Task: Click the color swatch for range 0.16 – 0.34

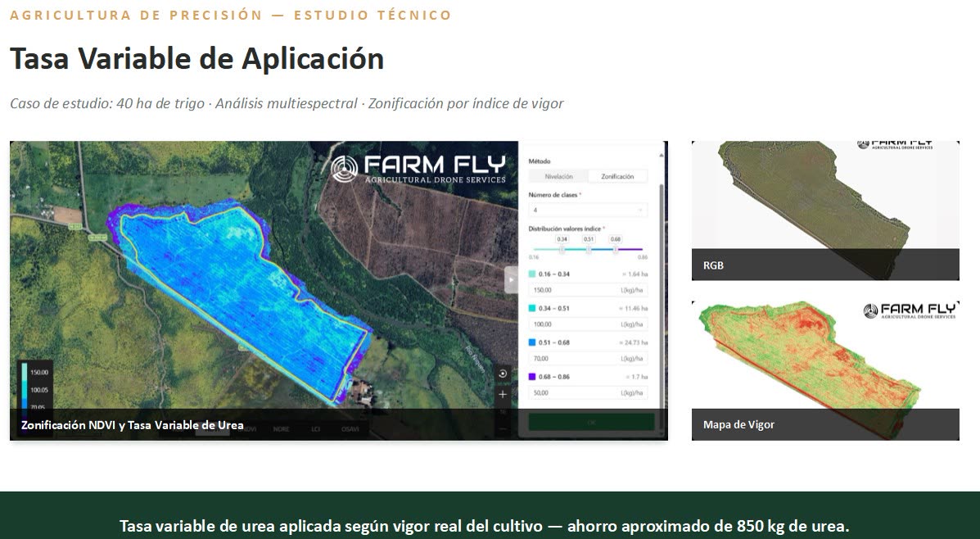Action: pyautogui.click(x=532, y=274)
